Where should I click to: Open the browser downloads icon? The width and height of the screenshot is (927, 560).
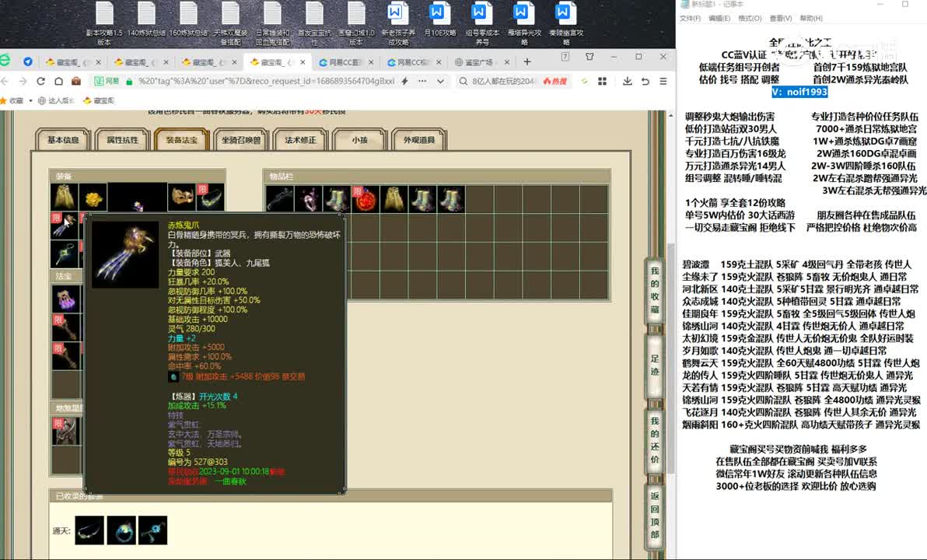pyautogui.click(x=628, y=81)
